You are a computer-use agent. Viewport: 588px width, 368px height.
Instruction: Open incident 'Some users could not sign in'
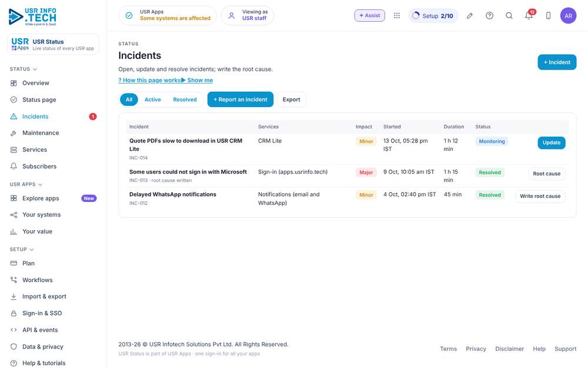(188, 172)
